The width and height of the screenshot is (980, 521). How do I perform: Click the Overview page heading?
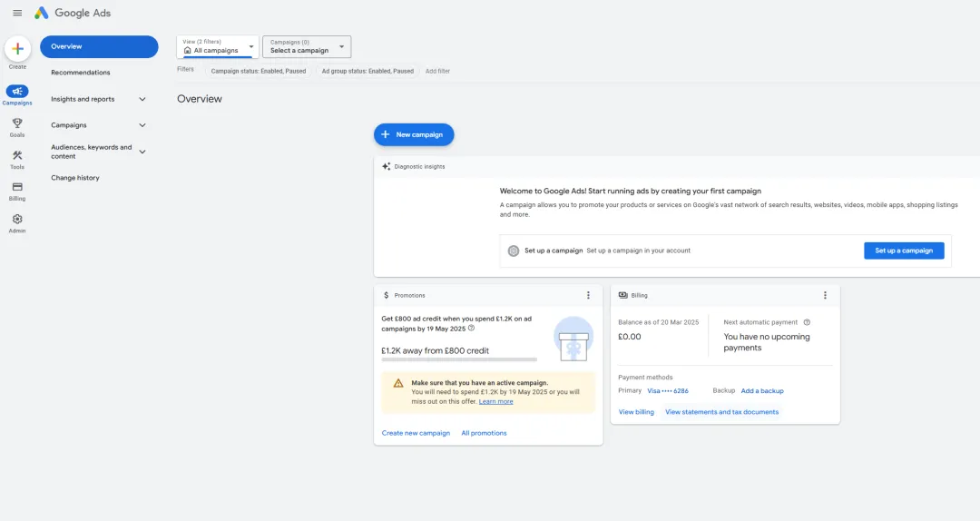(x=200, y=99)
